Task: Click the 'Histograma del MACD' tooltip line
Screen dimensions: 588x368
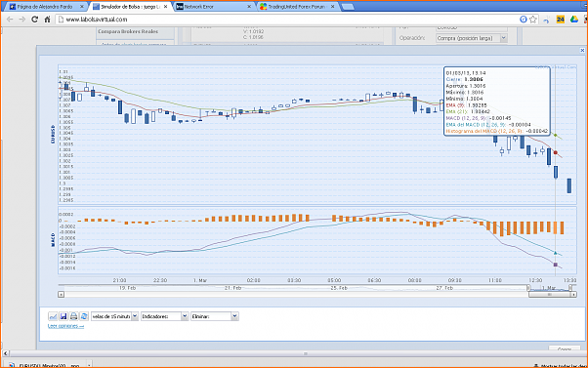Action: pyautogui.click(x=497, y=131)
